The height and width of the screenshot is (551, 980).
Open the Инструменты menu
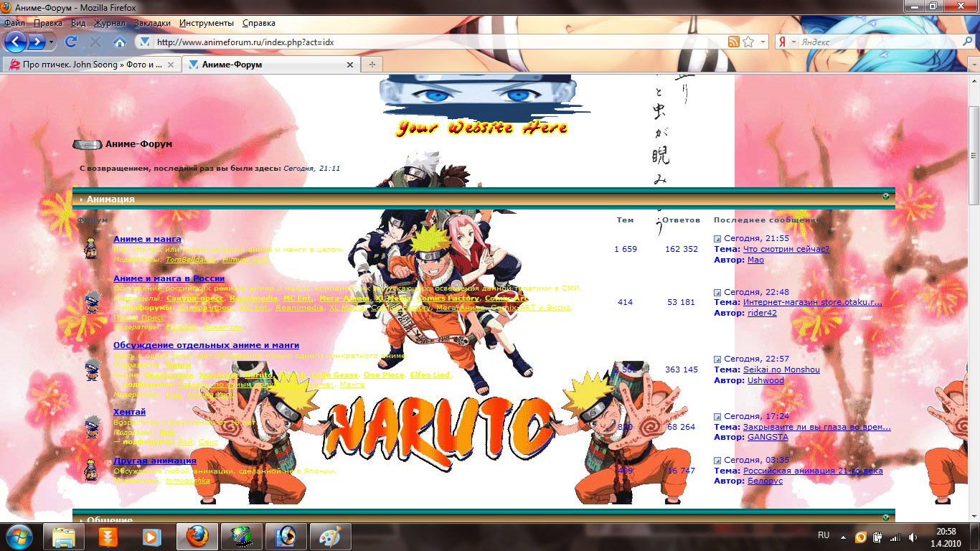click(207, 23)
